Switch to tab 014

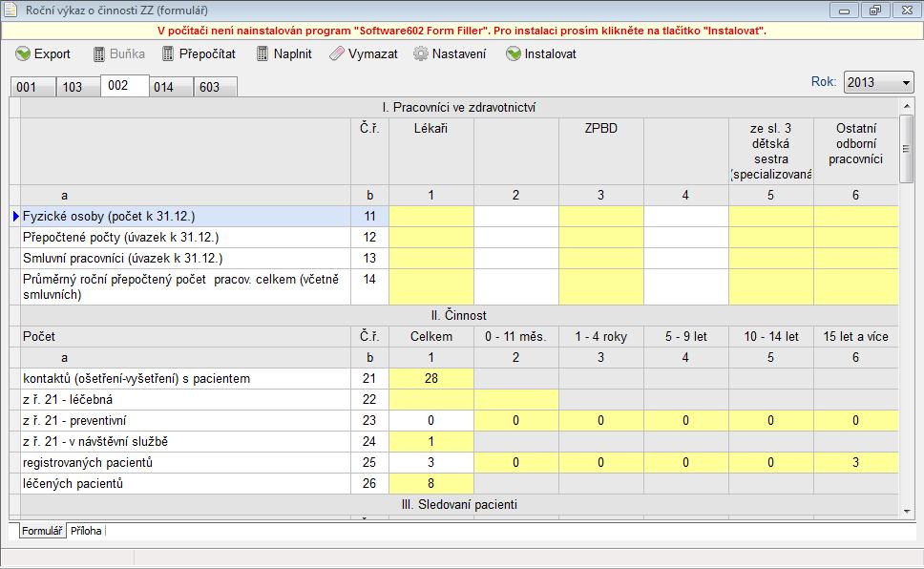pyautogui.click(x=171, y=87)
